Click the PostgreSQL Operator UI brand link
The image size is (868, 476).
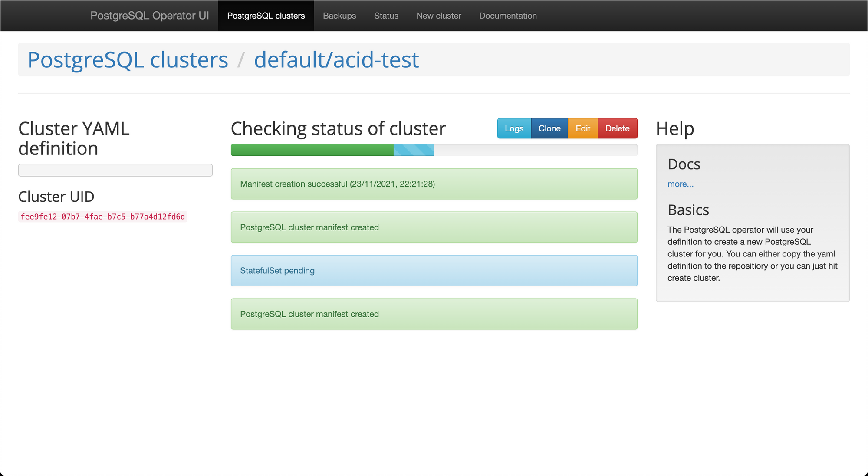[149, 16]
